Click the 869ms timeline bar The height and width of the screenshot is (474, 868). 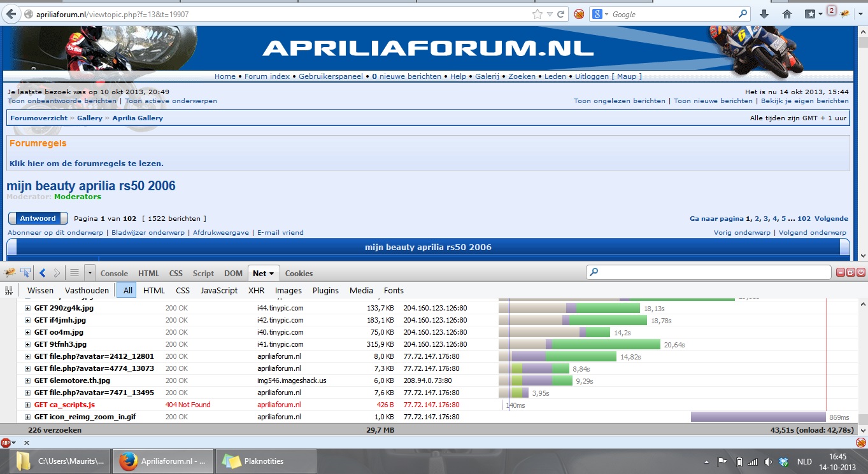[x=758, y=417]
